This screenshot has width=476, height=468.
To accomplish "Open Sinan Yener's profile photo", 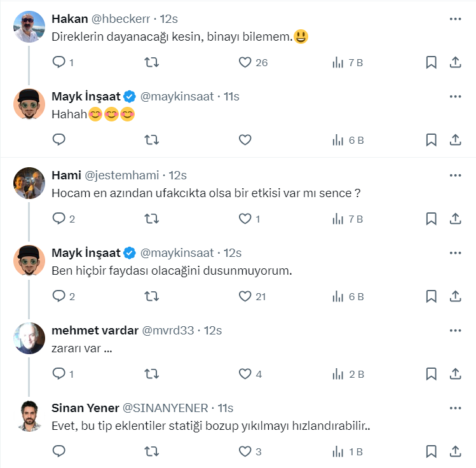I will (29, 416).
